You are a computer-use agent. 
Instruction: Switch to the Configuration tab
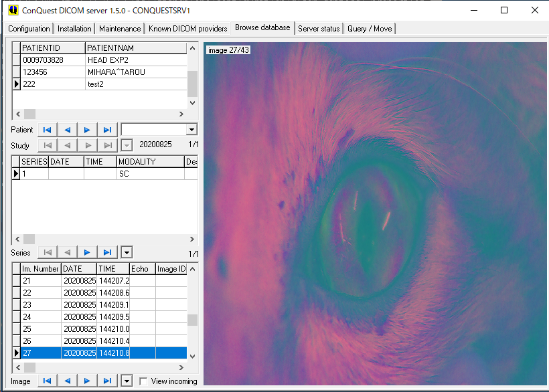pos(29,29)
